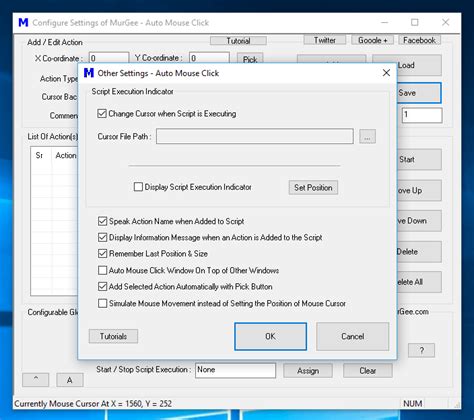The height and width of the screenshot is (420, 474).
Task: Click the X Co-ordinate input field
Action: (x=109, y=58)
